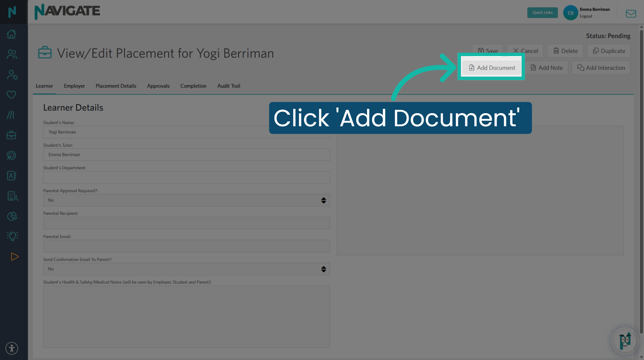644x360 pixels.
Task: Open the users group sidebar icon
Action: pyautogui.click(x=12, y=54)
